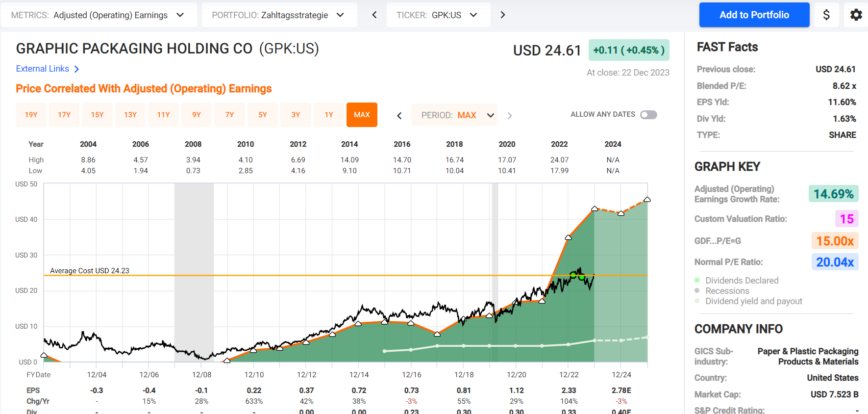Click the price change +0.11 (+0.45%) badge
The height and width of the screenshot is (414, 868).
click(x=629, y=50)
